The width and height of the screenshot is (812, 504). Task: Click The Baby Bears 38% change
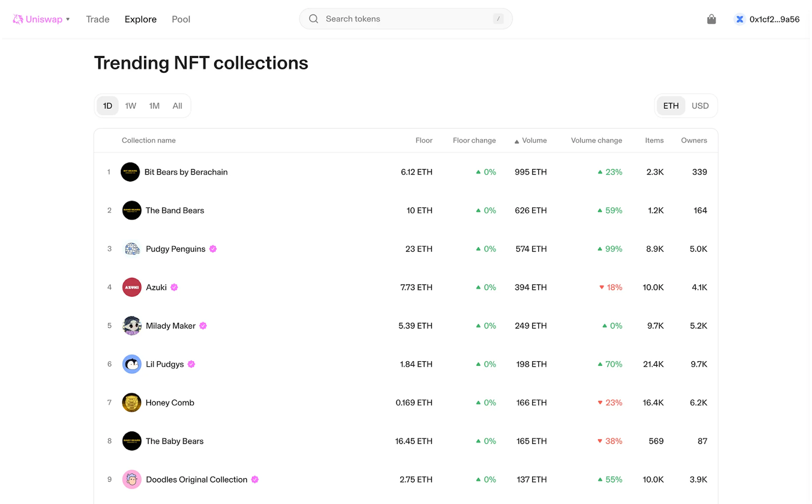pos(610,441)
